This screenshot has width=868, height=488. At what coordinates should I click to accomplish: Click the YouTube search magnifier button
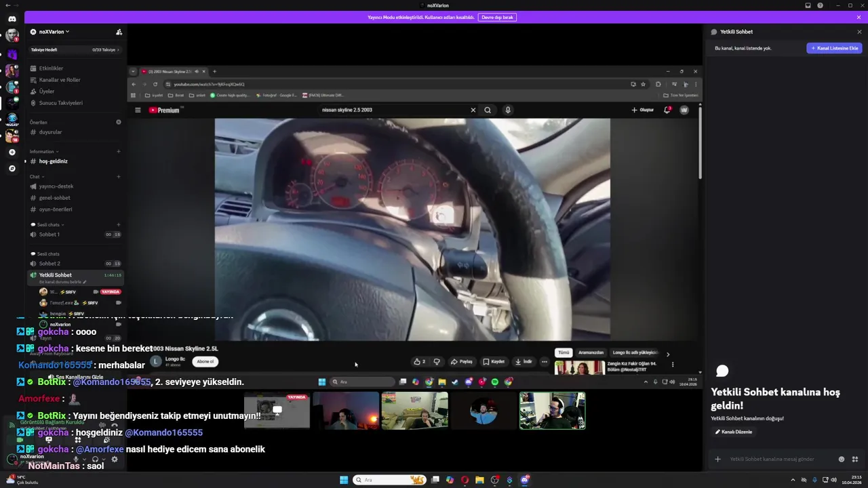pyautogui.click(x=488, y=110)
